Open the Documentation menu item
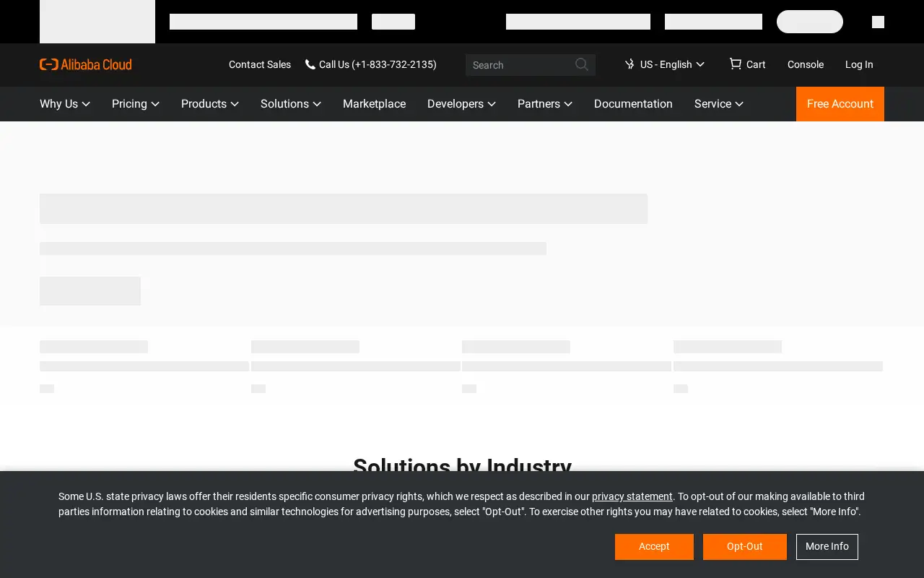Image resolution: width=924 pixels, height=578 pixels. 633,104
